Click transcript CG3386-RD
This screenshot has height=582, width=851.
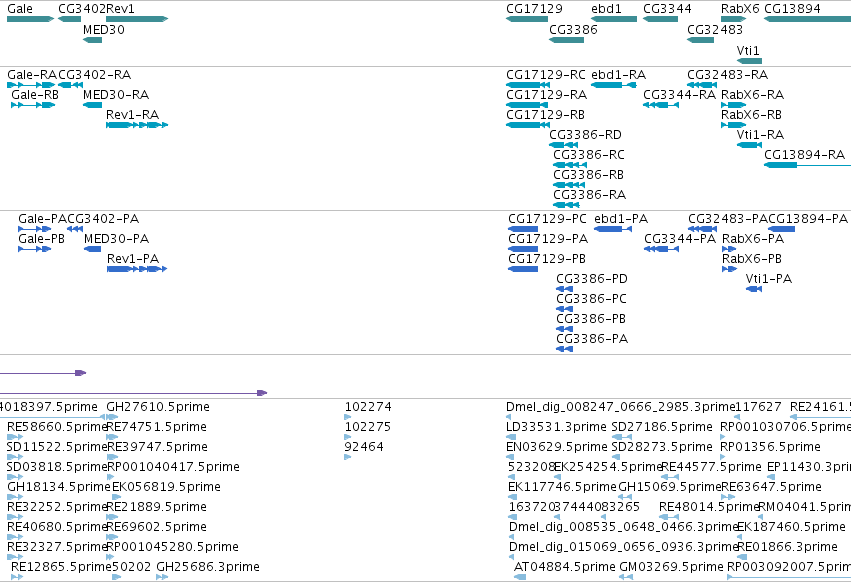click(563, 145)
